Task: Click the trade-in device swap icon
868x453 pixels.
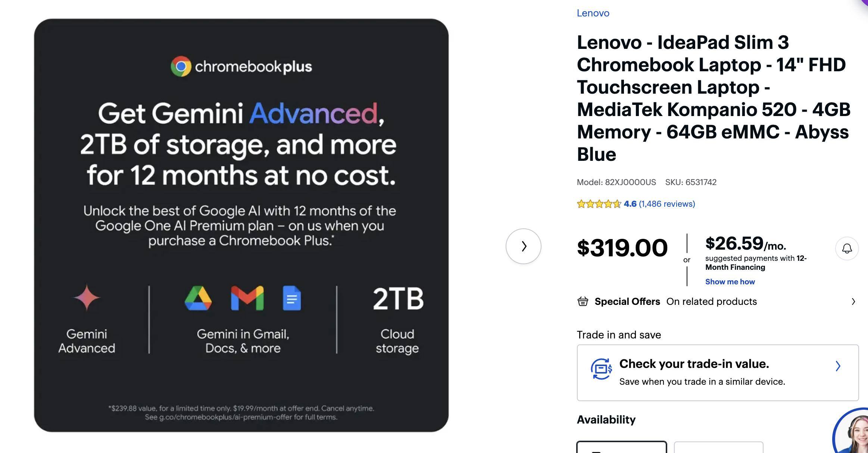Action: (601, 369)
